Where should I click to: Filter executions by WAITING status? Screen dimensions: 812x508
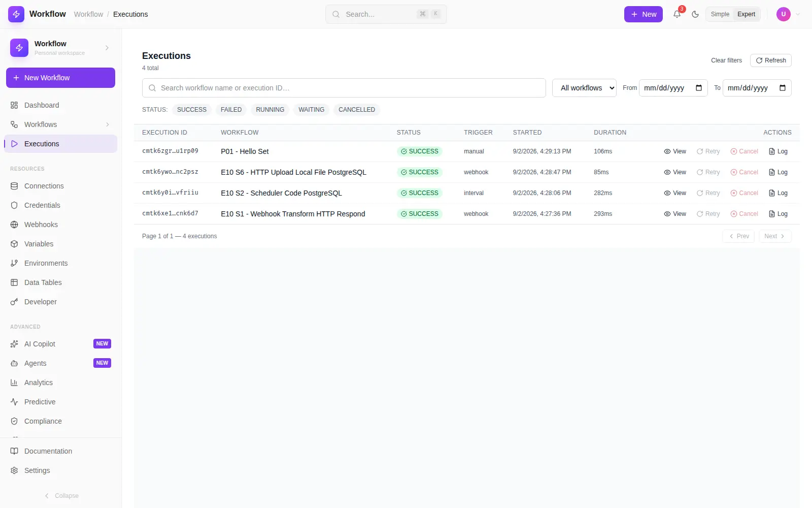coord(312,110)
